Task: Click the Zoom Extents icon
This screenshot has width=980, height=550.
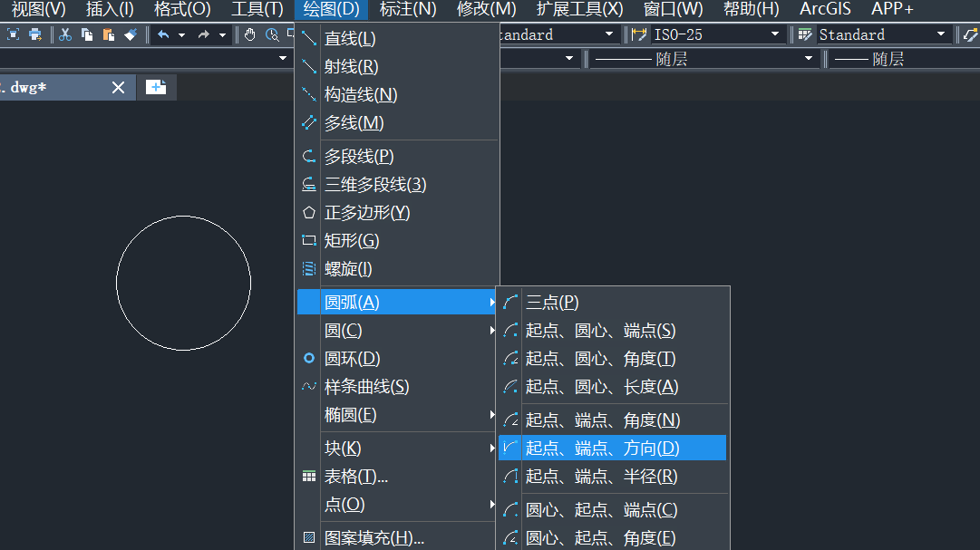Action: tap(13, 34)
